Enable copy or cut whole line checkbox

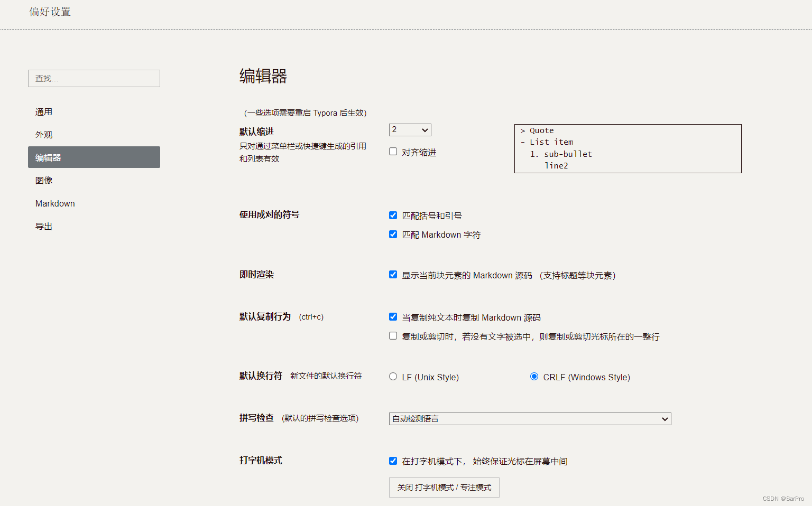393,336
